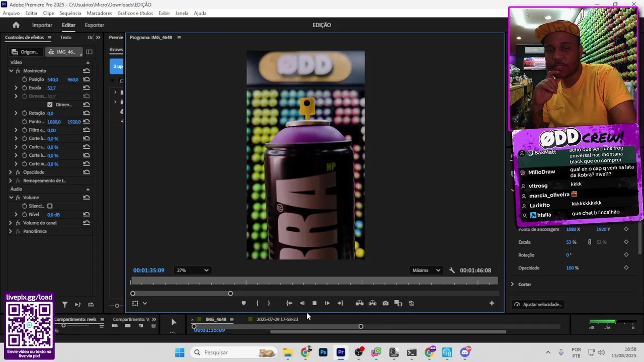Toggle the Nível stopwatch under Volume
This screenshot has height=362, width=644.
point(25,215)
